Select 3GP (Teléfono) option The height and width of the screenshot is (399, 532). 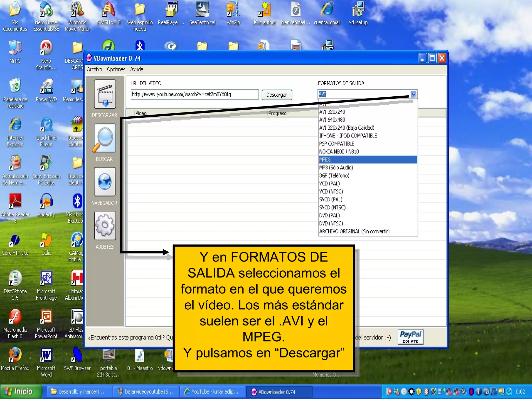(x=368, y=176)
